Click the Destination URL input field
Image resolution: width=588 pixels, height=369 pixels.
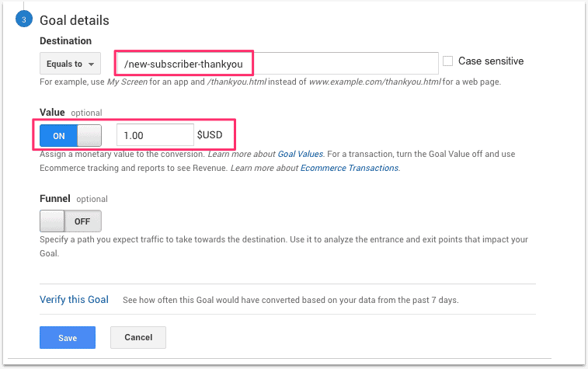coord(277,63)
